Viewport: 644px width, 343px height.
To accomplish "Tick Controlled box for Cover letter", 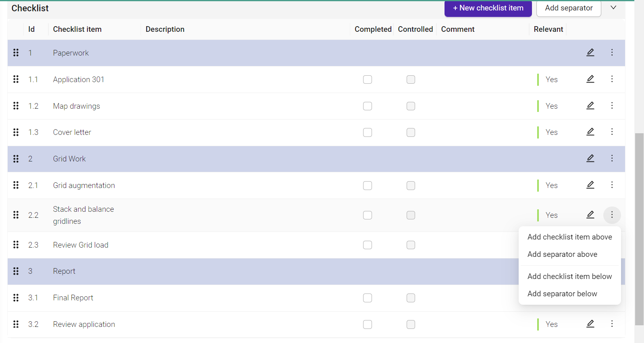I will tap(411, 132).
